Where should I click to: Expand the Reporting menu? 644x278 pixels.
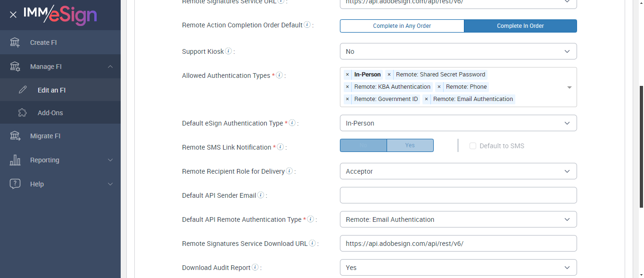(x=110, y=160)
